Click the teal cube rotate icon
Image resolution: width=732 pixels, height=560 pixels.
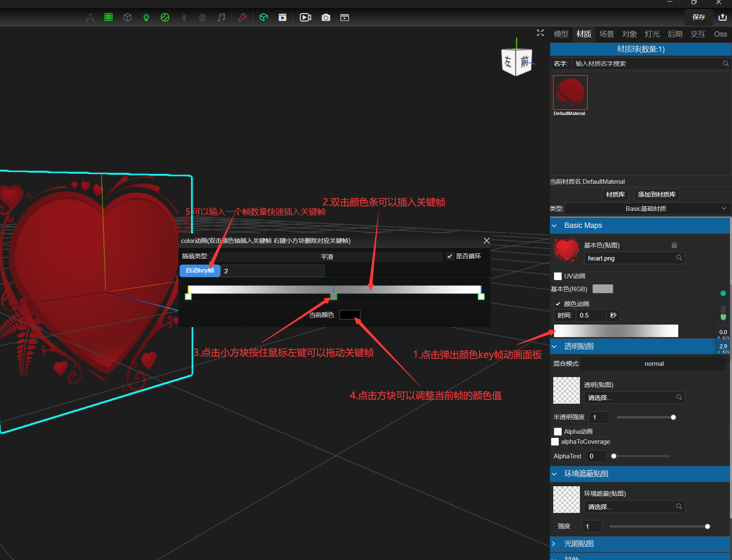264,17
